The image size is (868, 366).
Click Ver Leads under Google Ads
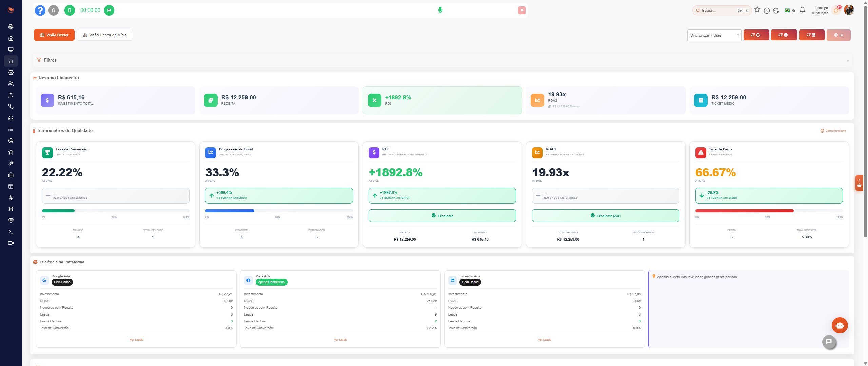coord(136,340)
